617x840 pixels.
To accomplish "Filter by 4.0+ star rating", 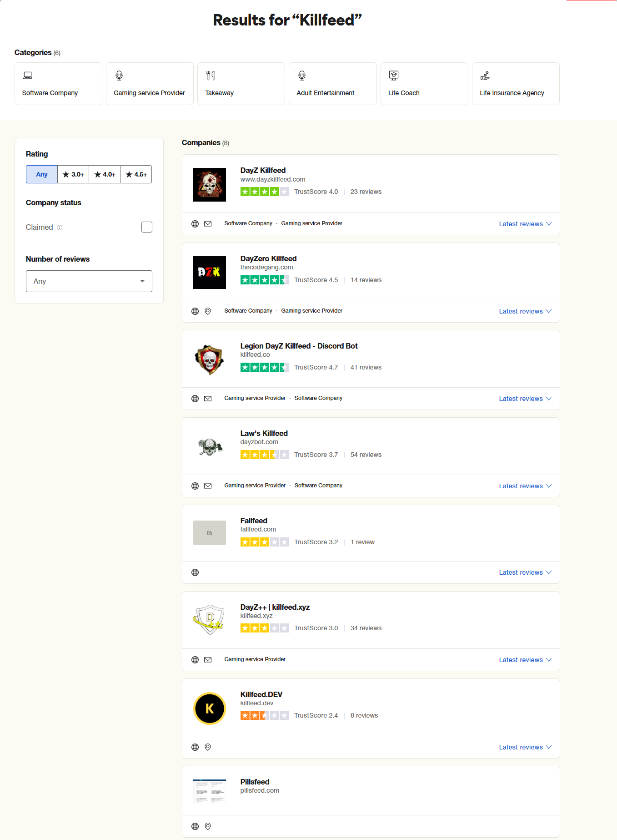I will coord(105,174).
